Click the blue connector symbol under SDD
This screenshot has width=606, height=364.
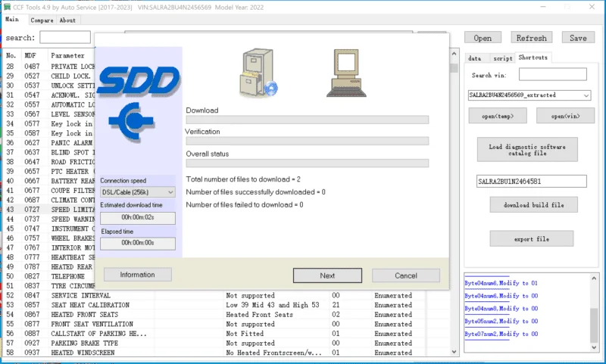pos(131,121)
